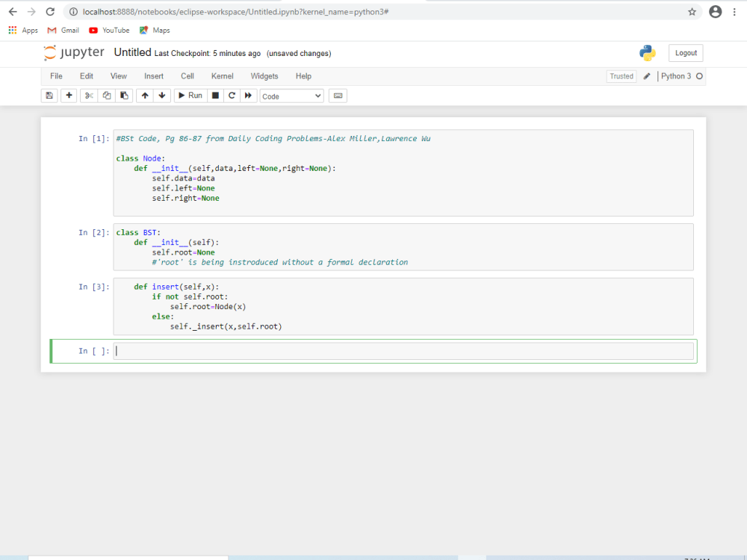Click into the empty code cell
The height and width of the screenshot is (560, 747).
403,351
